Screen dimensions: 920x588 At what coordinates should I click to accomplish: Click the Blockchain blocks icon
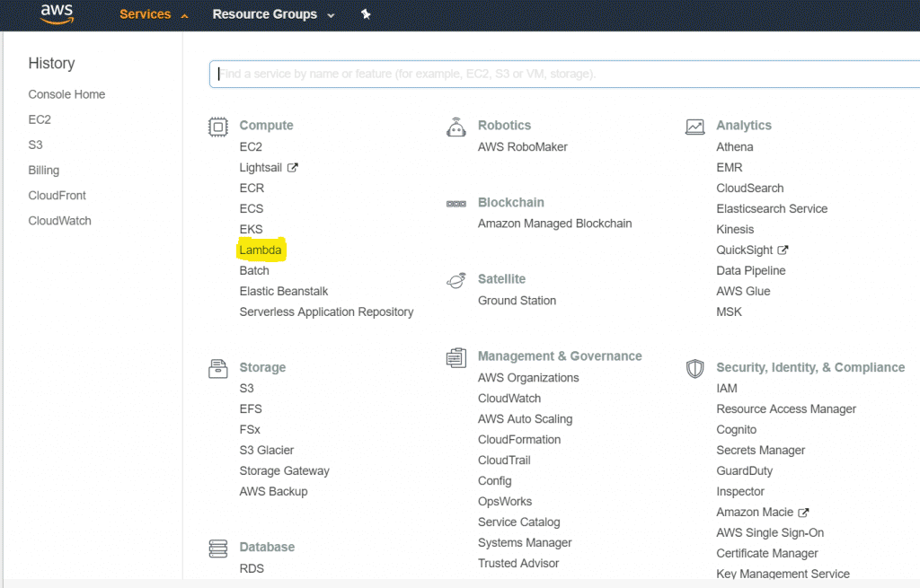click(456, 203)
